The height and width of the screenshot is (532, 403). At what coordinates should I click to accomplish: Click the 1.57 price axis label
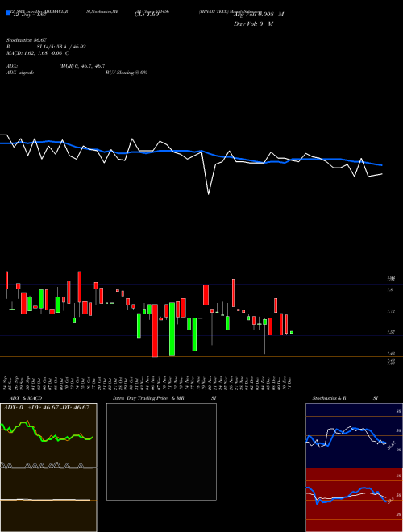391,332
